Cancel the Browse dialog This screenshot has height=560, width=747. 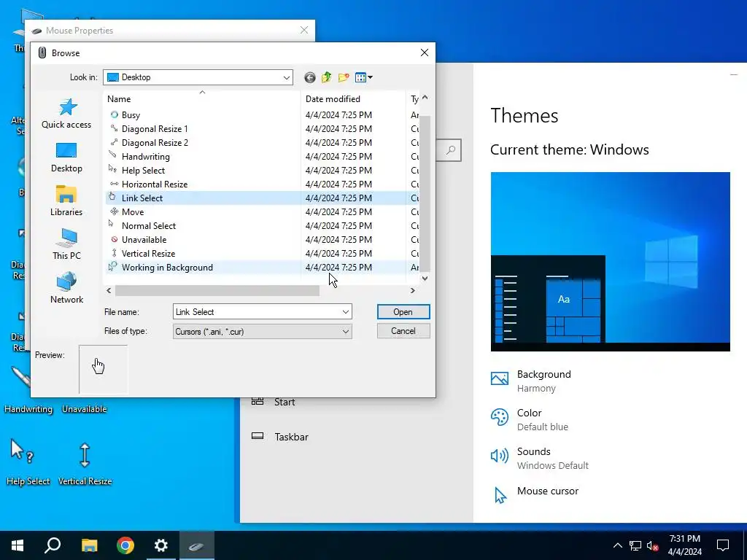click(403, 331)
